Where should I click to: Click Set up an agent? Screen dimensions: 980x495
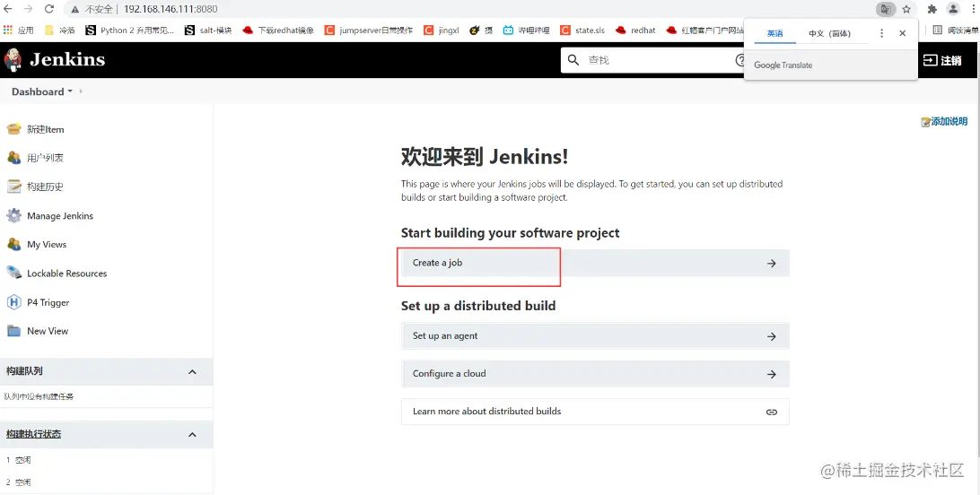click(596, 335)
